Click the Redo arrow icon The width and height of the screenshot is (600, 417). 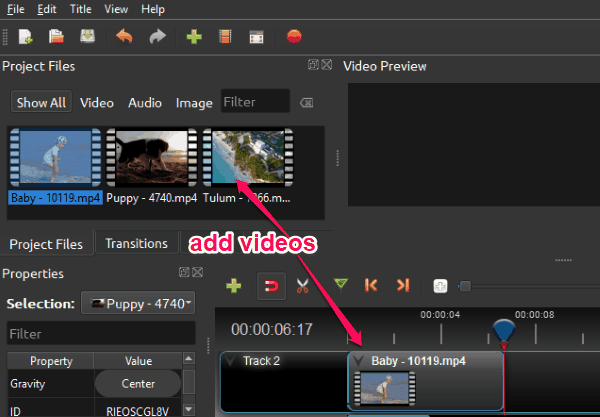tap(157, 37)
